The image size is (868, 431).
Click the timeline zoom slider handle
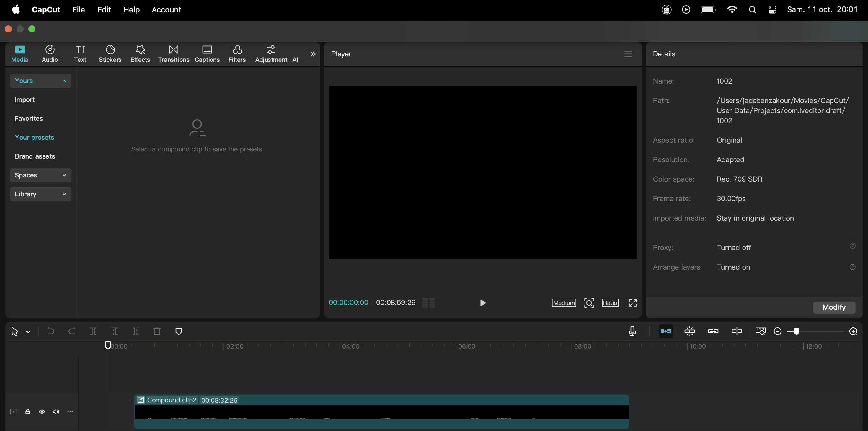pyautogui.click(x=796, y=331)
